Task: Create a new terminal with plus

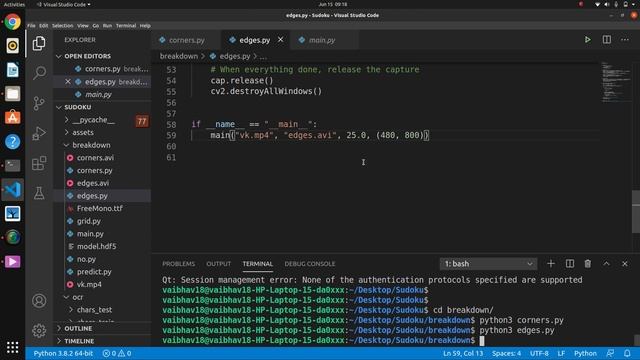Action: pyautogui.click(x=551, y=264)
